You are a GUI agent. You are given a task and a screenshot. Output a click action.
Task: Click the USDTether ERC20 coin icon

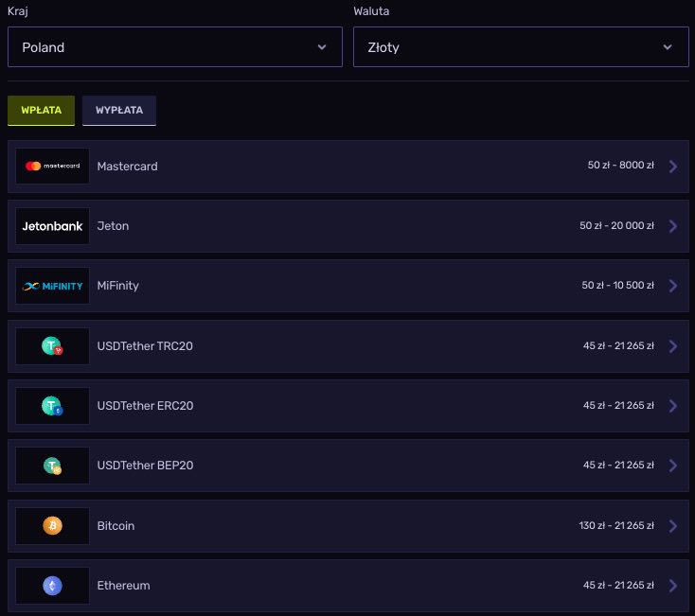[x=52, y=406]
